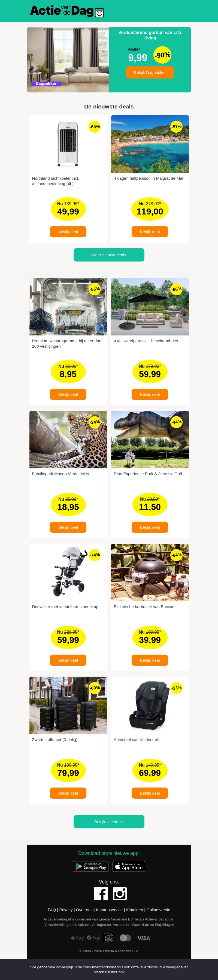Click the Bekijk Dagpakker button
This screenshot has height=980, width=218.
tap(150, 73)
